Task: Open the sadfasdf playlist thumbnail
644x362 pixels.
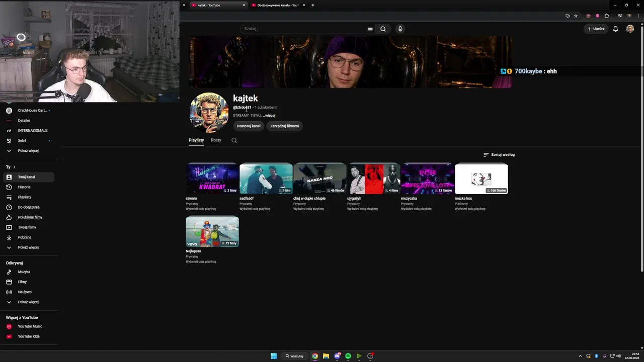Action: click(x=266, y=179)
